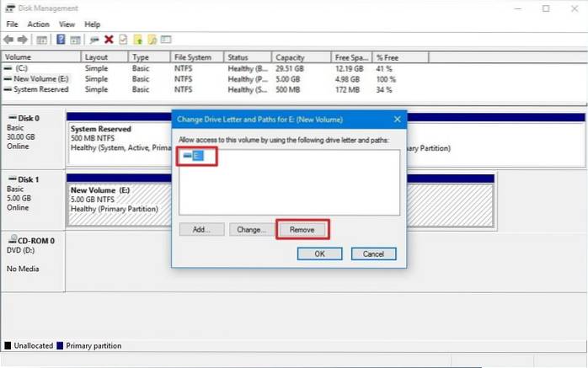Click the Show/Hide Console Tree toolbar icon

(x=42, y=40)
